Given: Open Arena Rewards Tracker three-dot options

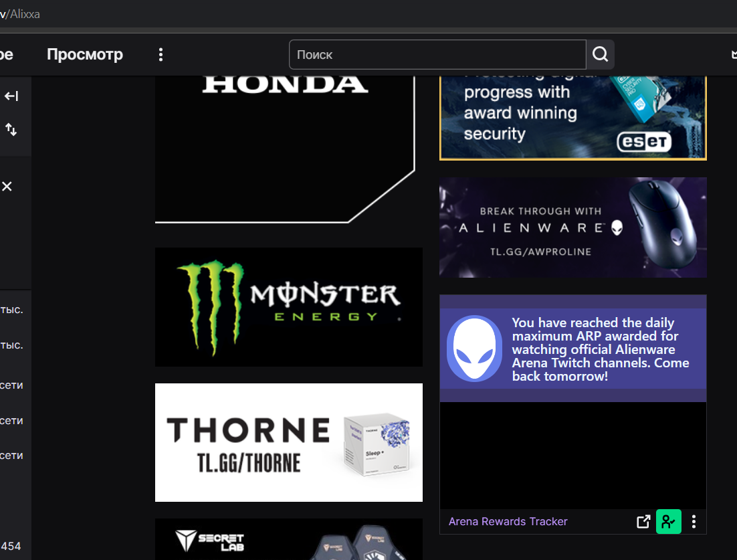Looking at the screenshot, I should pos(694,521).
